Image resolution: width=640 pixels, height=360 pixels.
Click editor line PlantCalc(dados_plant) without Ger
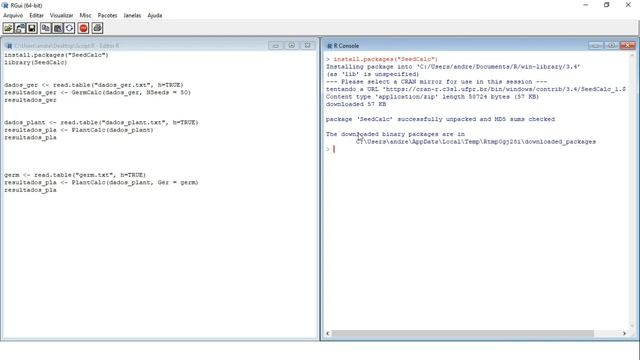click(79, 130)
